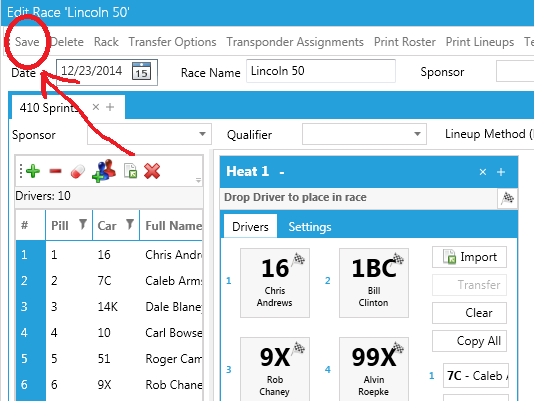
Task: Click the Full Name column header
Action: [x=172, y=225]
